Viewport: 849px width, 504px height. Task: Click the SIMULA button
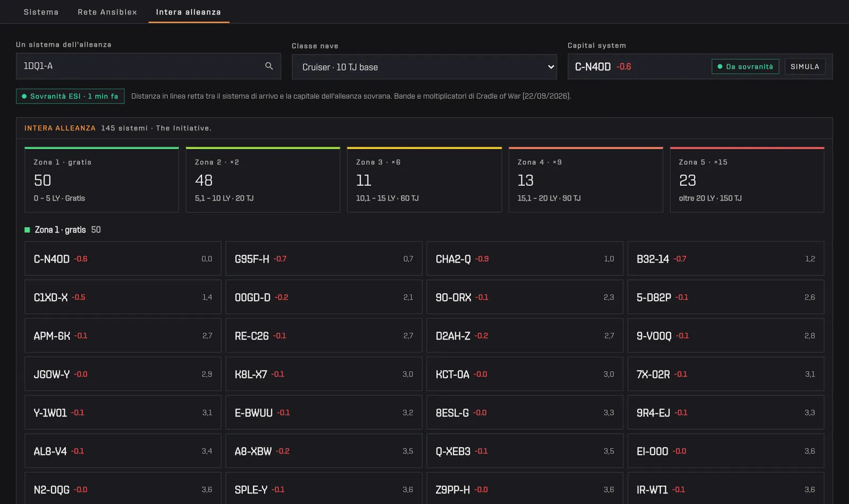[x=805, y=66]
